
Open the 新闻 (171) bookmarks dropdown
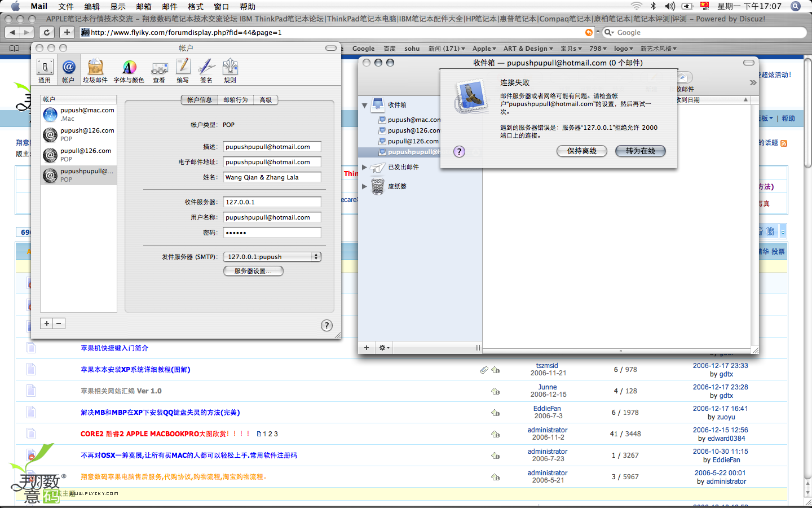tap(447, 49)
